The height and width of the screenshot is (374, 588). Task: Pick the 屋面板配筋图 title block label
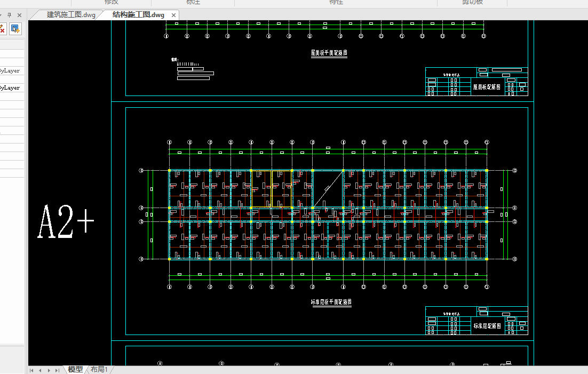(487, 87)
